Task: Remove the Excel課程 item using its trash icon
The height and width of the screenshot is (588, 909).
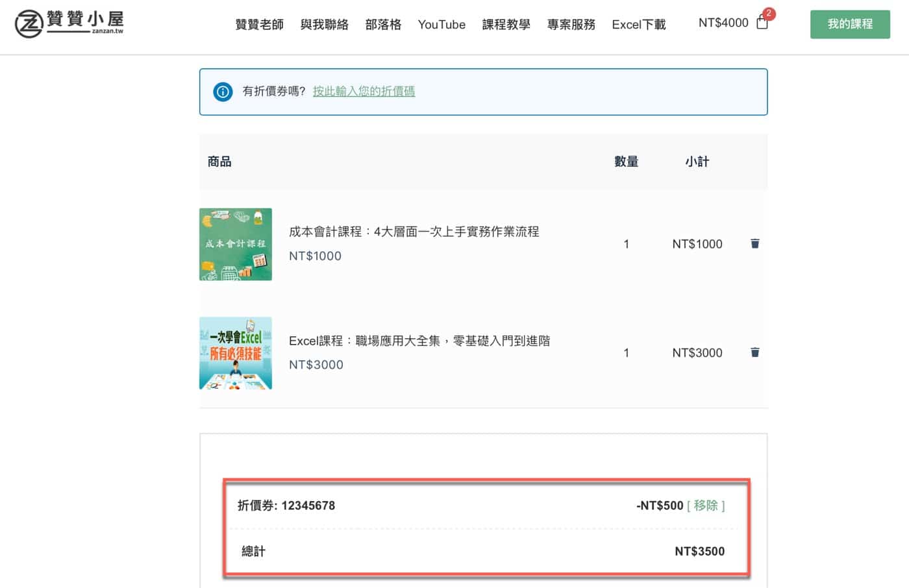Action: point(754,352)
